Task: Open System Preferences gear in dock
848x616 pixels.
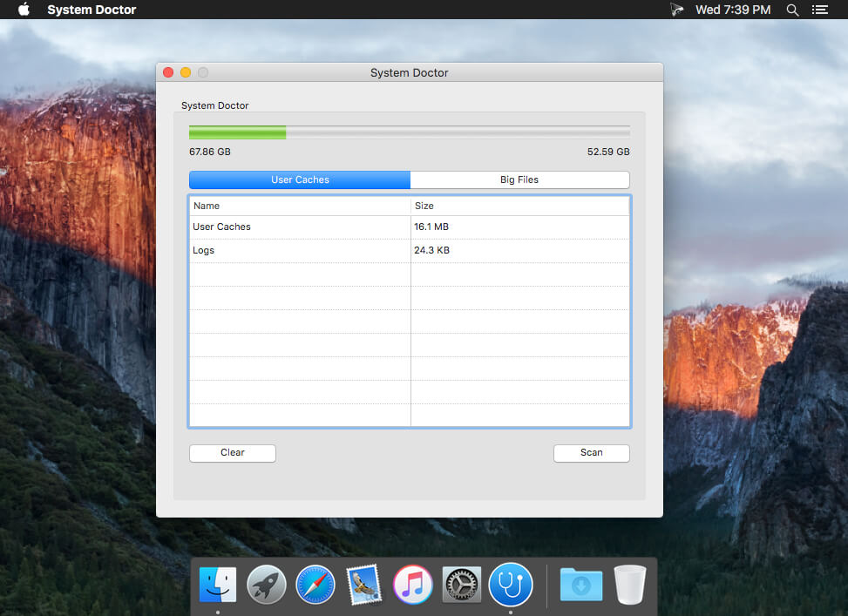Action: click(x=461, y=585)
